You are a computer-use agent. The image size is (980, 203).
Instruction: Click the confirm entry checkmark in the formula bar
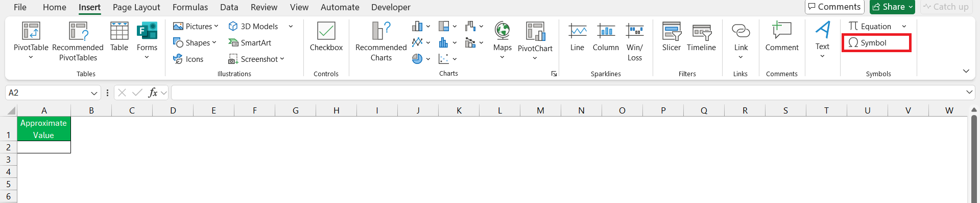137,93
